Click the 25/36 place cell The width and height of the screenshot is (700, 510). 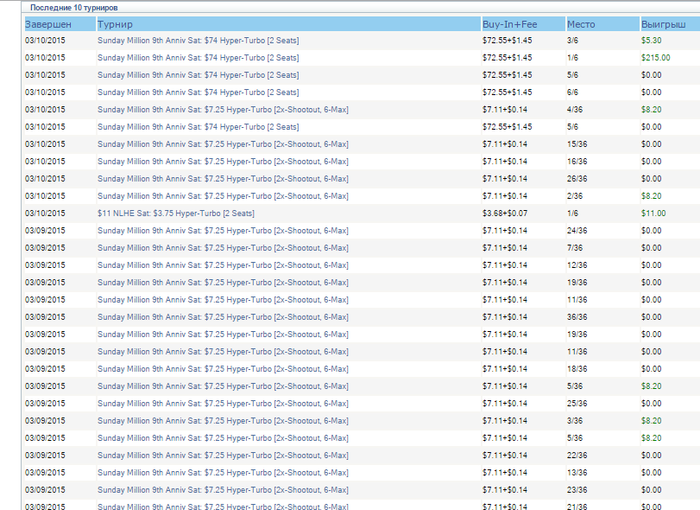coord(577,404)
